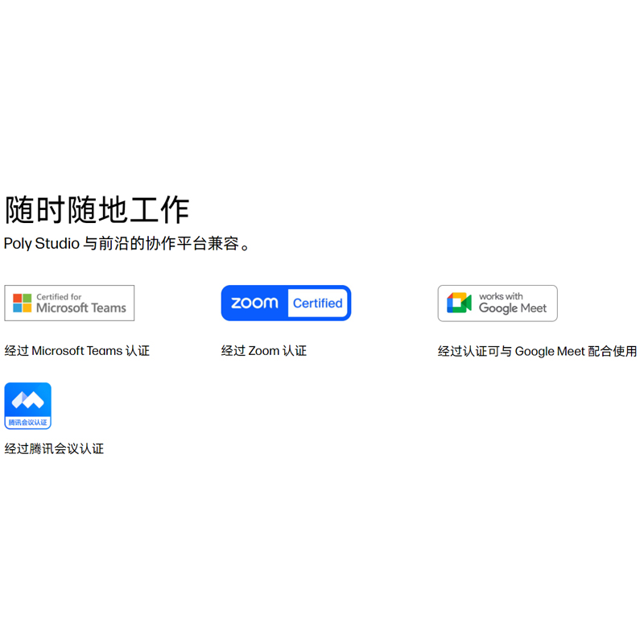The width and height of the screenshot is (644, 644).
Task: Click the Microsoft four-color squares logo
Action: point(23,303)
